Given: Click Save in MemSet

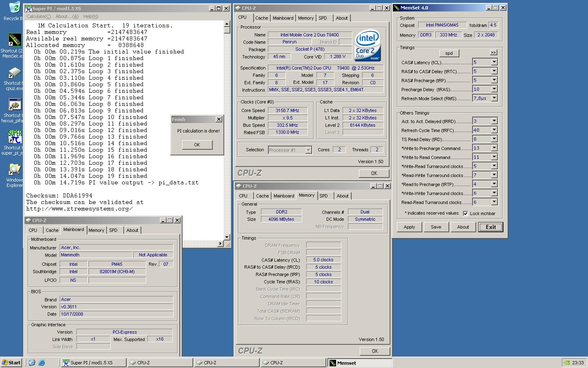Looking at the screenshot, I should (x=436, y=227).
